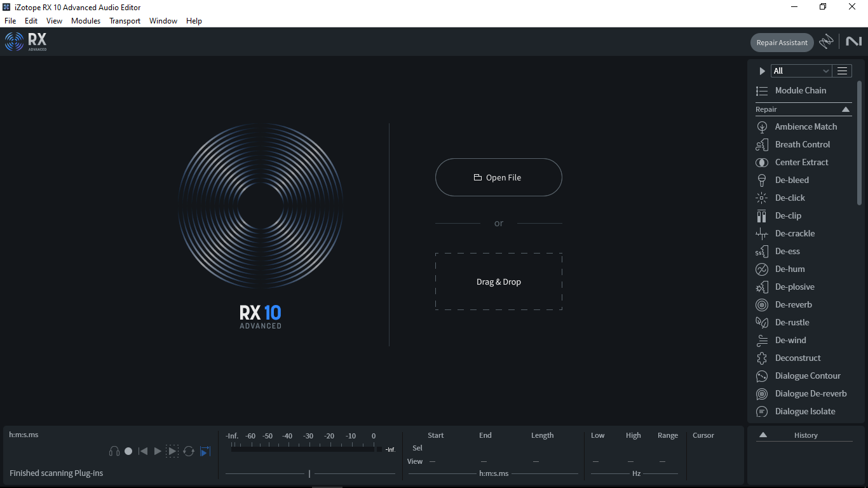Click the Module Chain icon
Viewport: 868px width, 488px height.
762,91
